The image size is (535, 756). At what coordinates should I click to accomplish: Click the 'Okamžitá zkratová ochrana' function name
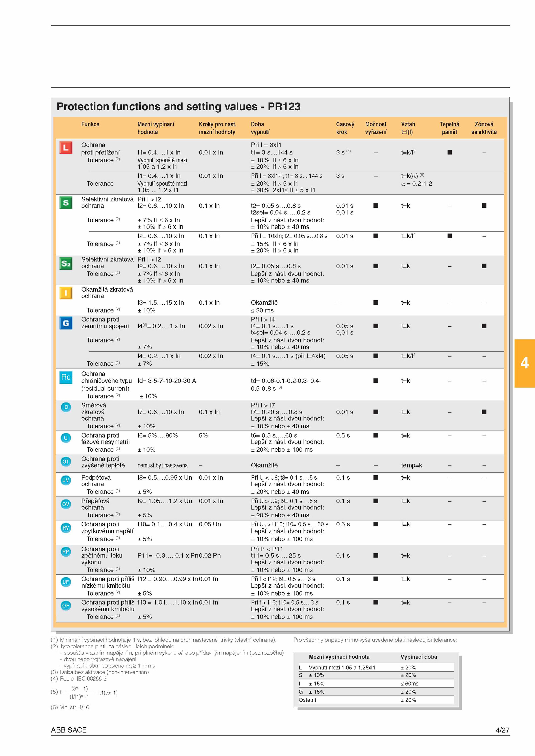point(107,293)
